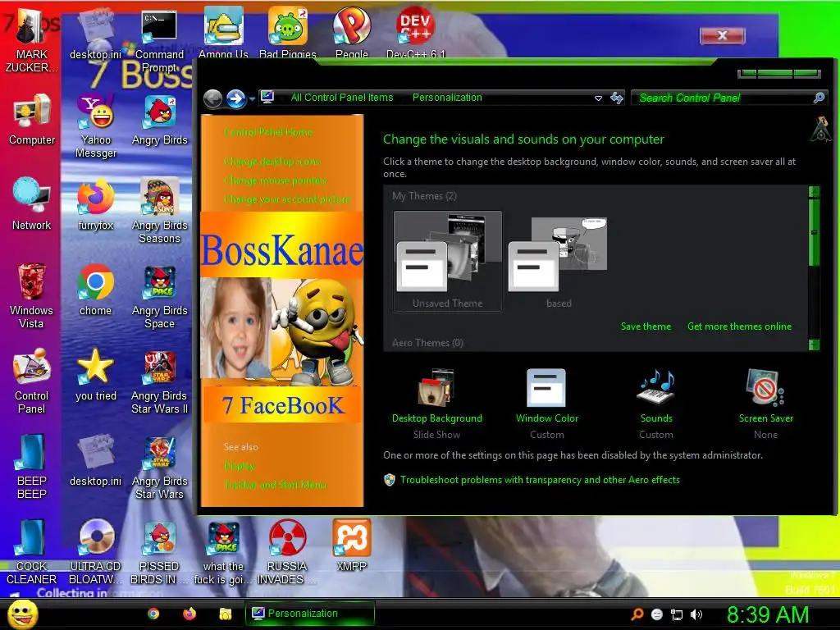Click Change mouse pointers link
This screenshot has width=840, height=630.
pyautogui.click(x=276, y=180)
